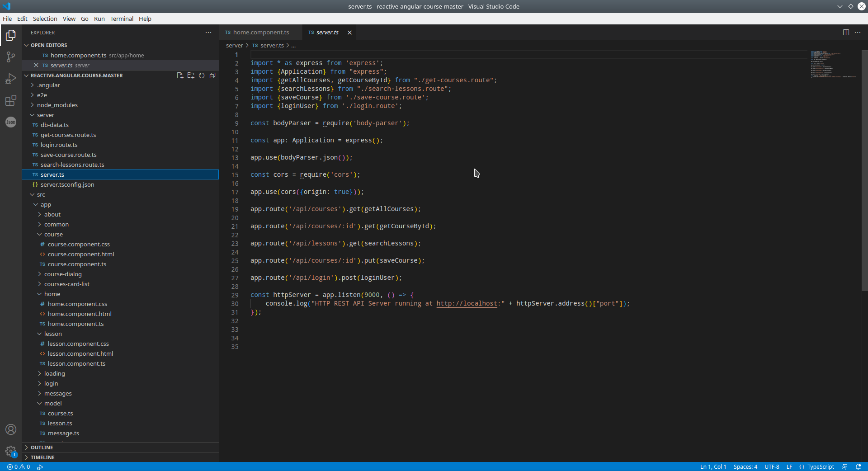Change end of line sequence LF
868x471 pixels.
789,467
